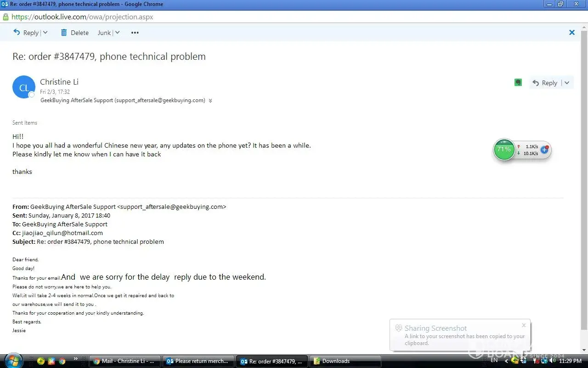588x368 pixels.
Task: Open the Windows Start orb
Action: click(14, 361)
